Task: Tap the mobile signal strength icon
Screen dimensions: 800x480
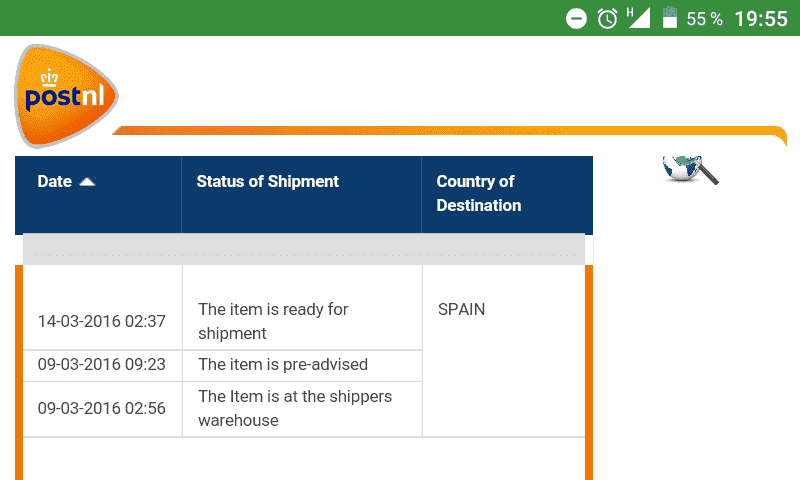Action: coord(638,18)
